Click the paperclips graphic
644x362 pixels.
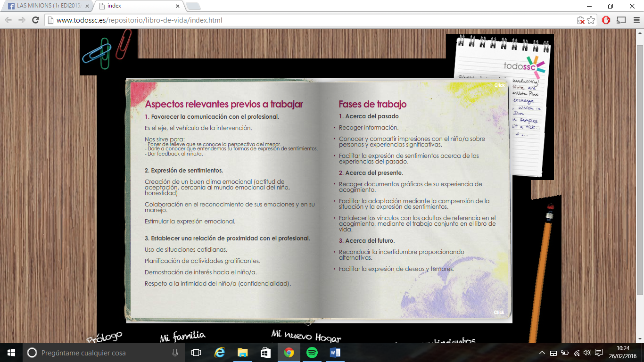[108, 49]
